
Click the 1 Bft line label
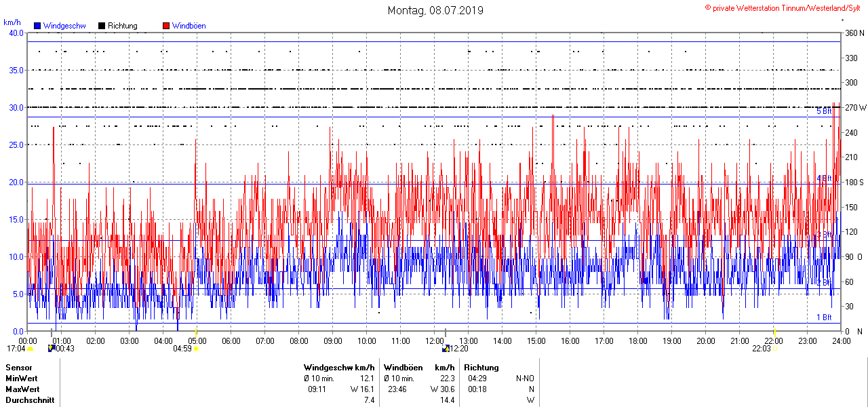coord(824,317)
